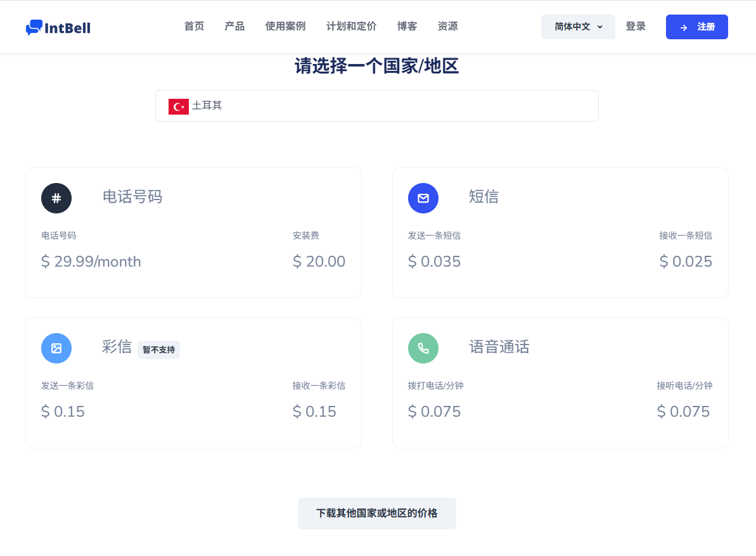Viewport: 756px width, 556px height.
Task: Click the 语音通话 card heading
Action: pyautogui.click(x=499, y=347)
